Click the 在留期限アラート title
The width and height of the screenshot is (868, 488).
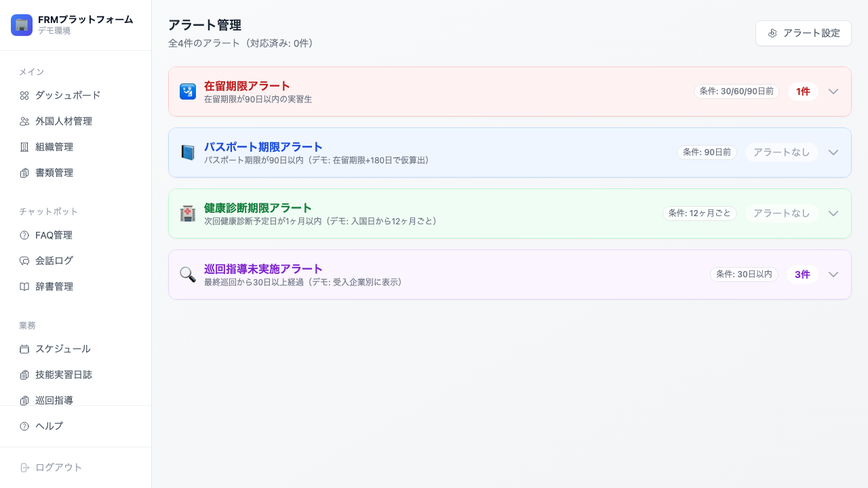tap(247, 86)
